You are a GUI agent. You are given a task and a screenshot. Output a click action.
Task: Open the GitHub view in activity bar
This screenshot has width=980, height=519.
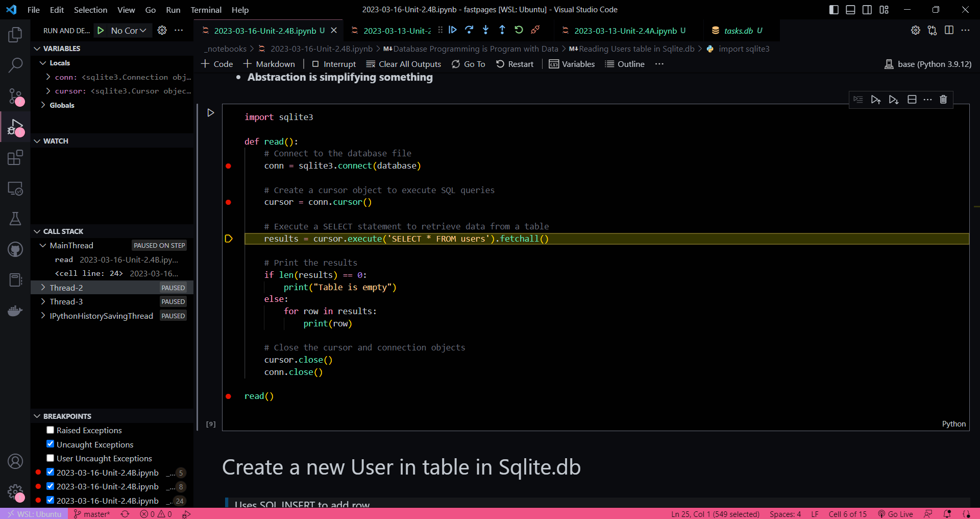15,249
